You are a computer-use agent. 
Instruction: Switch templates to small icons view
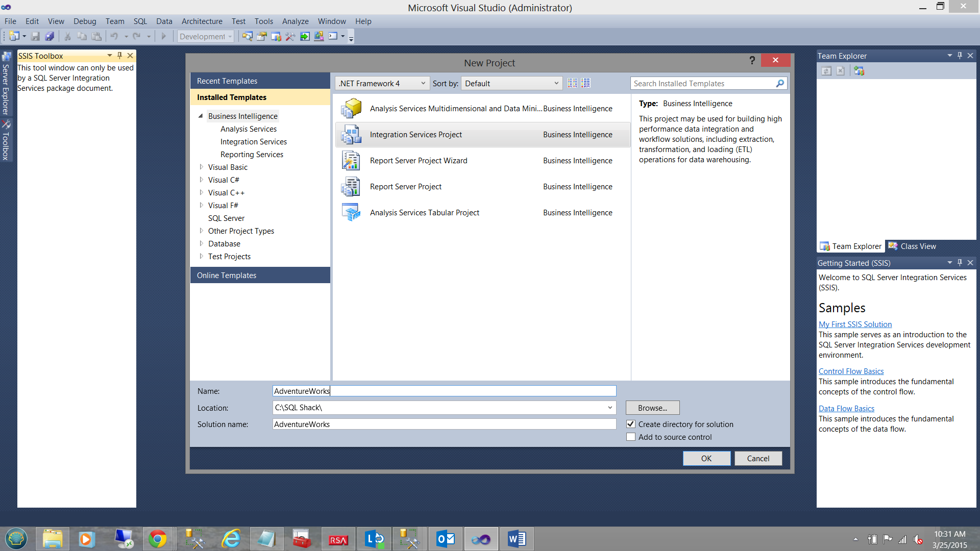572,83
